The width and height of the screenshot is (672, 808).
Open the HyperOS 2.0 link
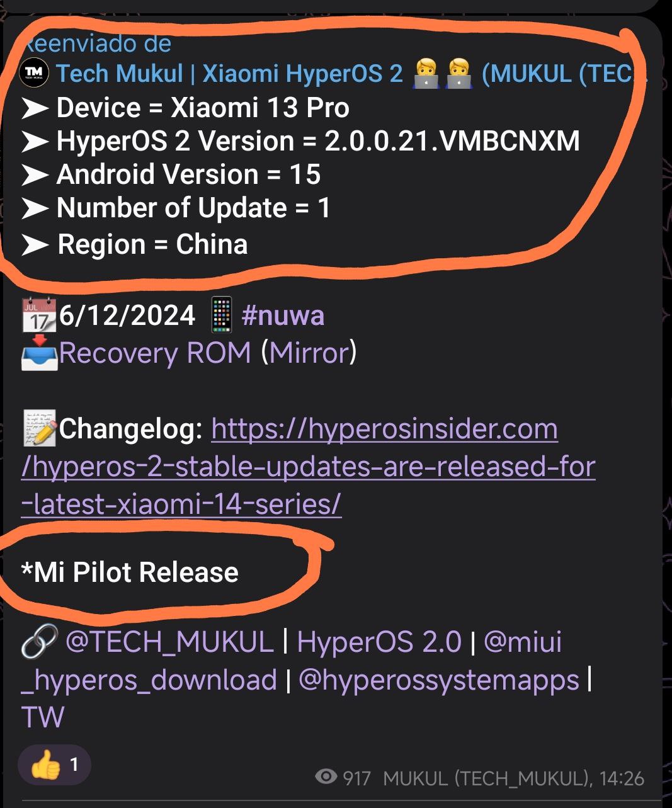[379, 642]
